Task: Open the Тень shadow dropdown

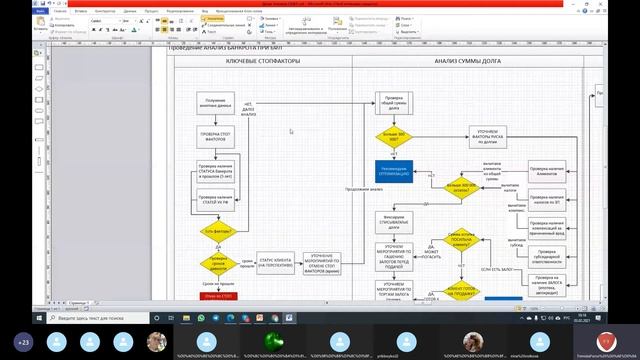Action: click(267, 31)
